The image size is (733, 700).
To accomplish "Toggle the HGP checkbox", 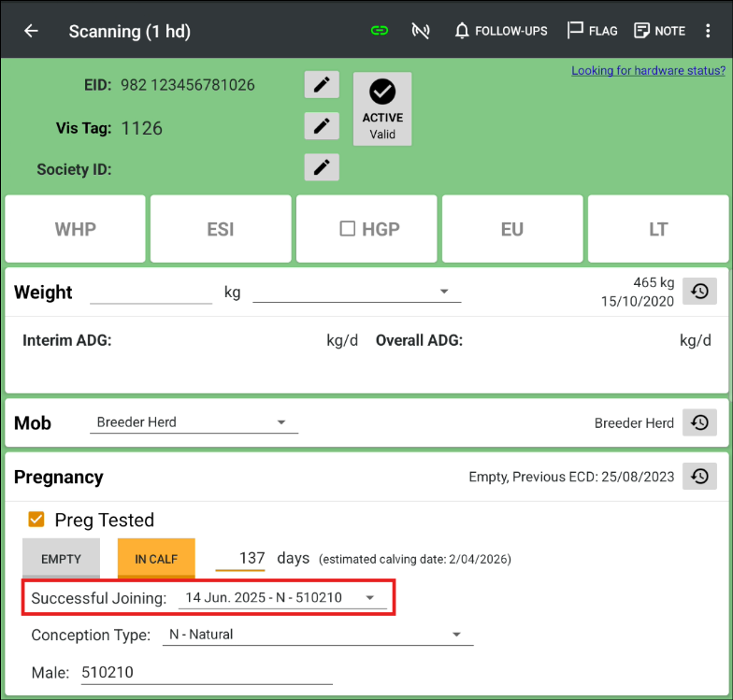I will tap(348, 229).
